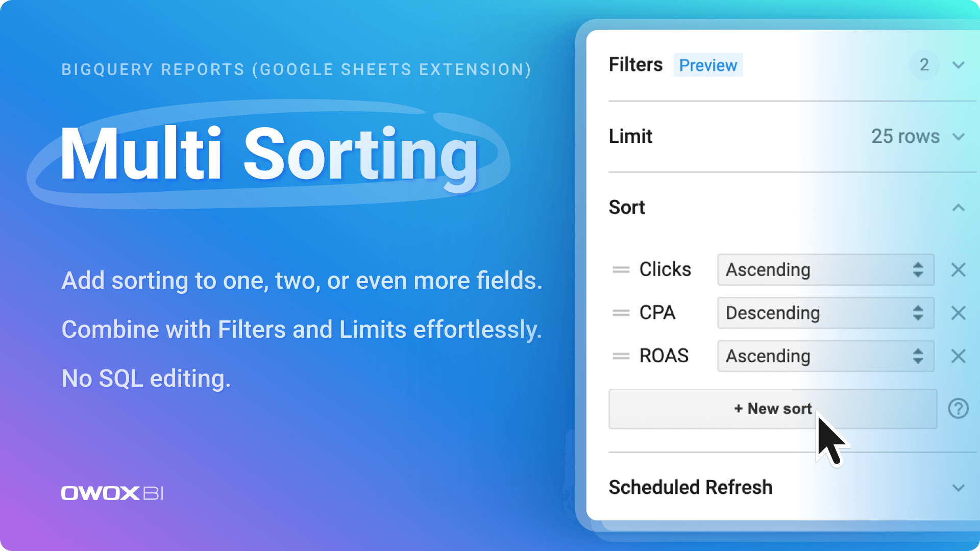Viewport: 980px width, 551px height.
Task: Click the drag handle beside CPA
Action: coord(621,313)
